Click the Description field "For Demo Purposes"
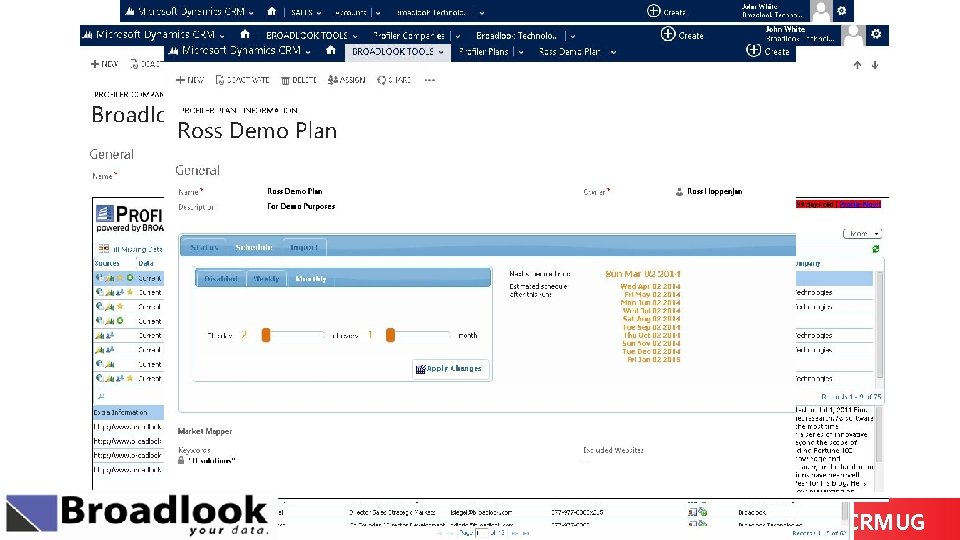Viewport: 960px width, 540px height. click(x=301, y=206)
